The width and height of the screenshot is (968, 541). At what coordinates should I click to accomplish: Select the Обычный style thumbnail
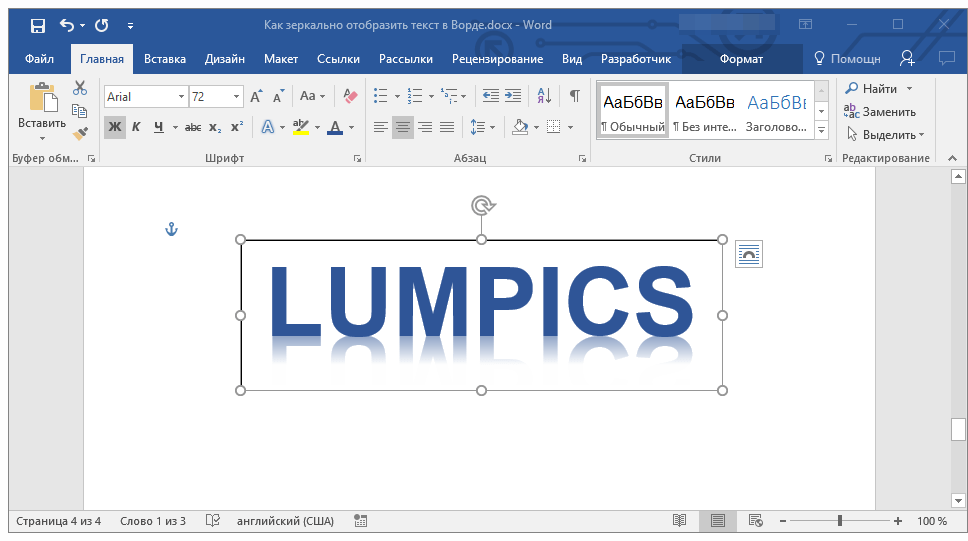click(x=632, y=111)
